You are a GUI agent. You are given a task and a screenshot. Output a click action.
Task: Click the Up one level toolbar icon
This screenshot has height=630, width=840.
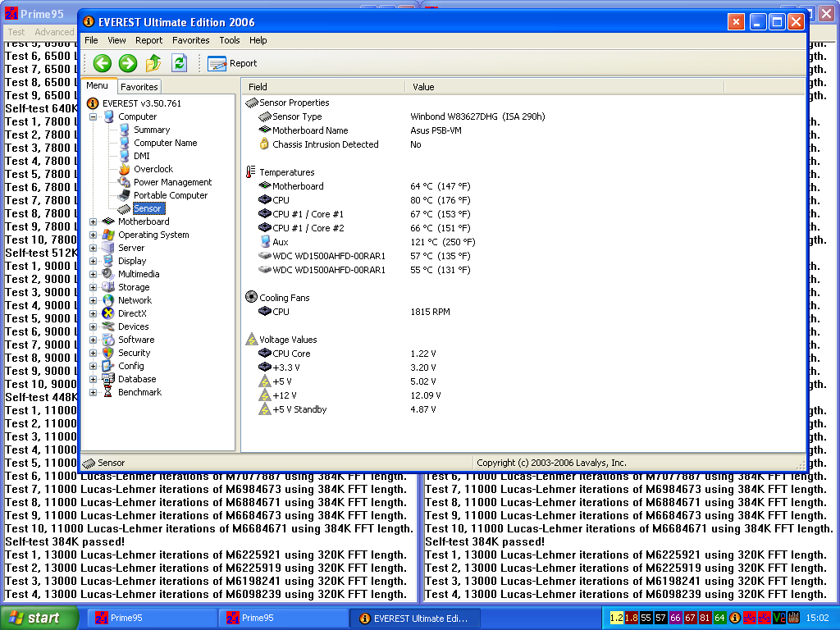pos(153,63)
